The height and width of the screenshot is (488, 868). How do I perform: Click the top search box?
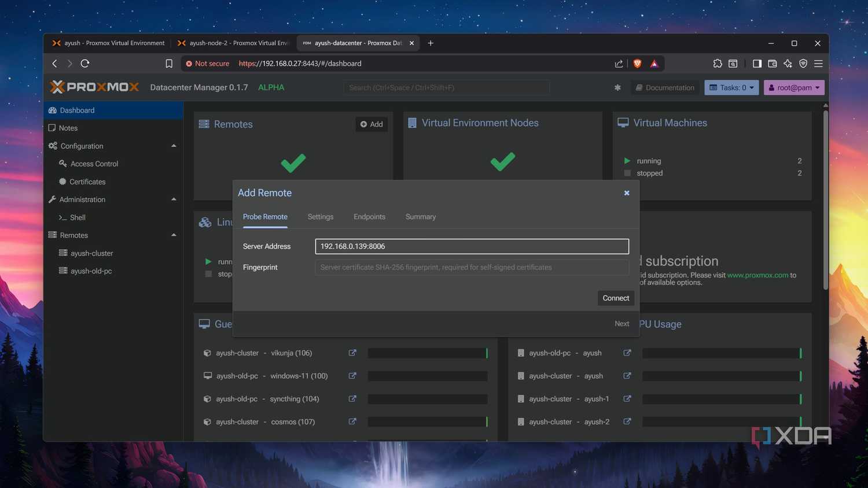click(x=446, y=88)
